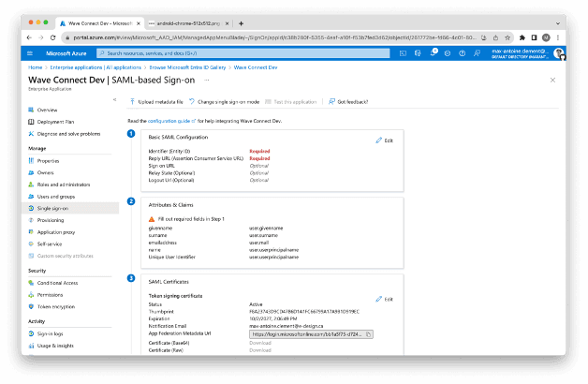The height and width of the screenshot is (384, 588).
Task: Open Sign-in logs under Activity
Action: [51, 333]
